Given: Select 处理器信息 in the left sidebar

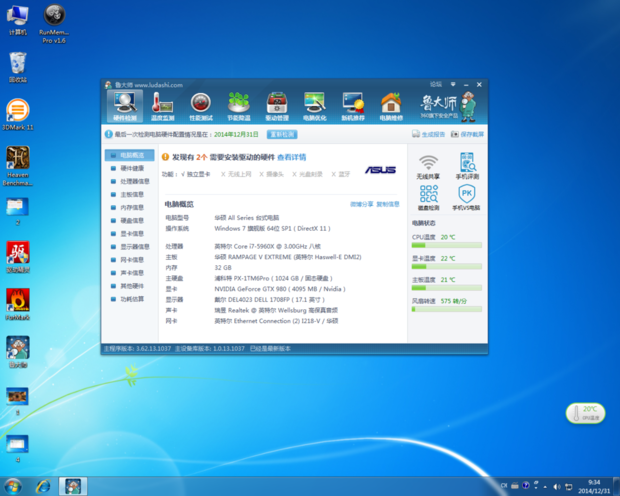Looking at the screenshot, I should [134, 181].
